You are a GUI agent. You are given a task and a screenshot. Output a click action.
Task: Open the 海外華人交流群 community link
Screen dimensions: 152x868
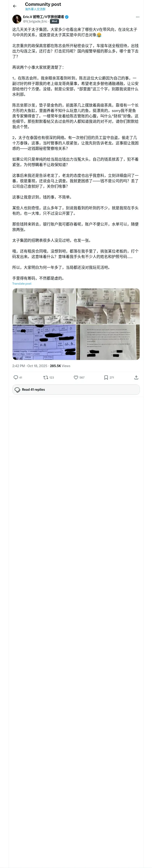tap(35, 9)
